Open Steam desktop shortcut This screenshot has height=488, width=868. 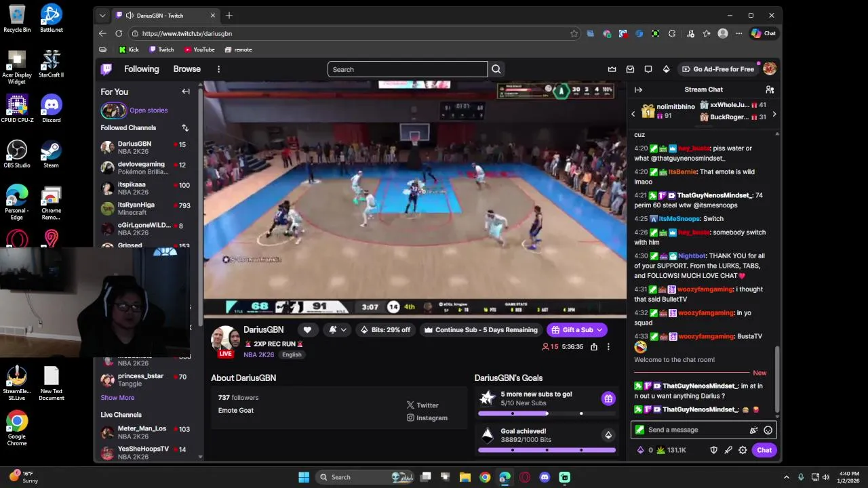pyautogui.click(x=51, y=154)
